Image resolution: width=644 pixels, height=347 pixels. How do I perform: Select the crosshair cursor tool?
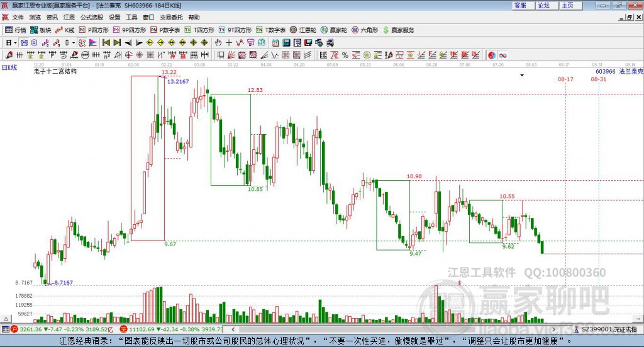pyautogui.click(x=229, y=43)
